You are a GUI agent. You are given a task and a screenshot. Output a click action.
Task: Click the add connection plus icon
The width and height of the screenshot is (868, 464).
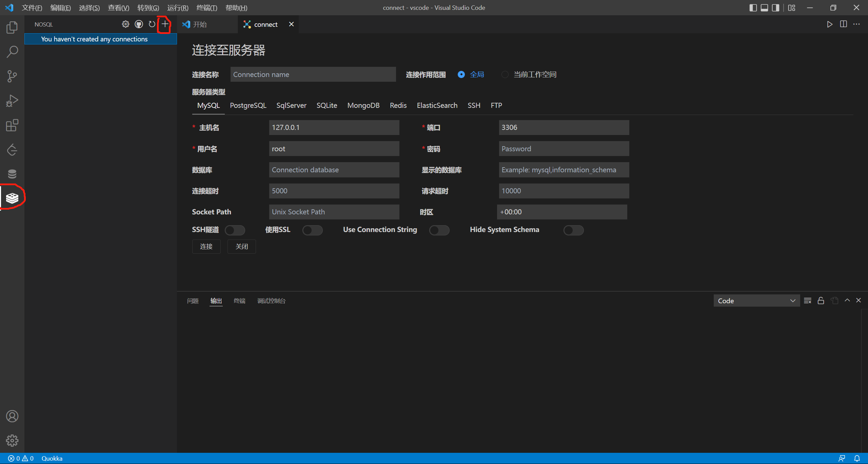tap(165, 24)
